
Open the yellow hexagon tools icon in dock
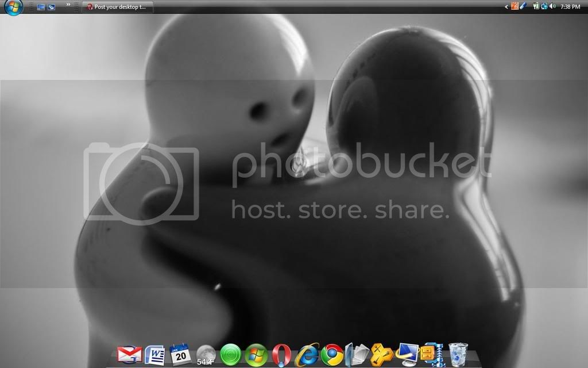(382, 355)
